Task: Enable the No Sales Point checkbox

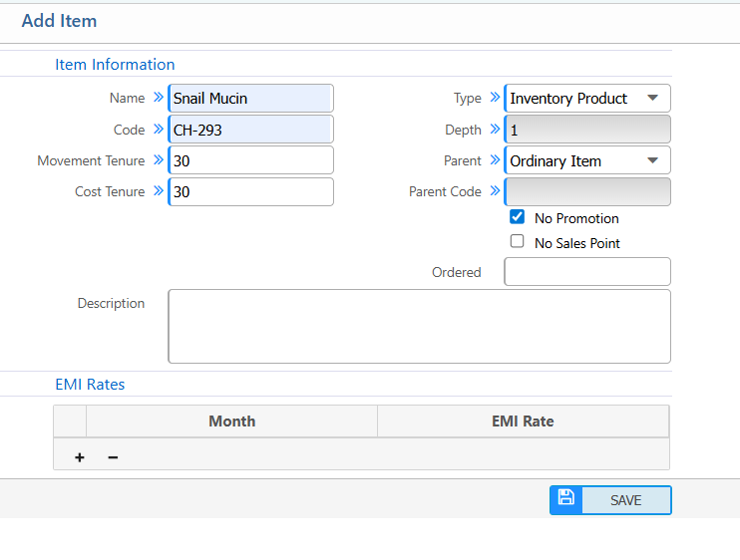Action: (517, 242)
